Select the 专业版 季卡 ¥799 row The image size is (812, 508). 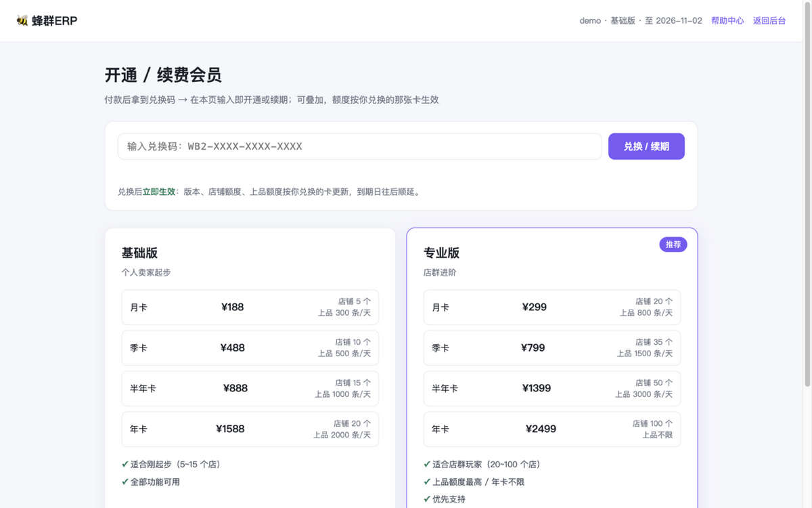[552, 348]
